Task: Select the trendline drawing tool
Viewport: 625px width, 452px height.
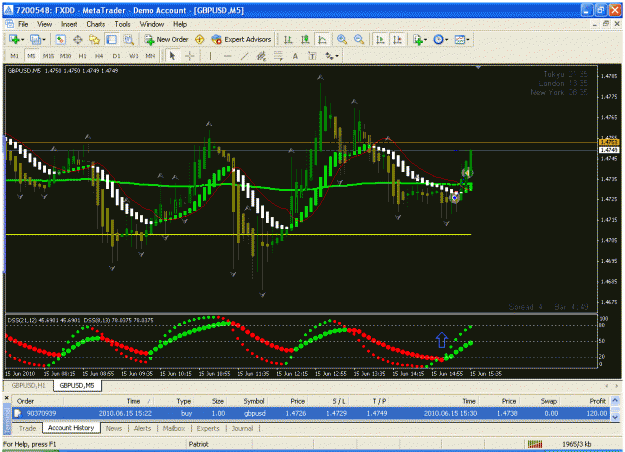Action: tap(244, 56)
